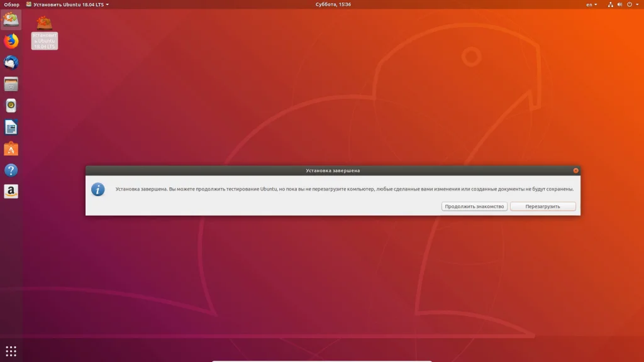Launch Firefox from the dock
Image resolution: width=644 pixels, height=362 pixels.
pos(11,41)
